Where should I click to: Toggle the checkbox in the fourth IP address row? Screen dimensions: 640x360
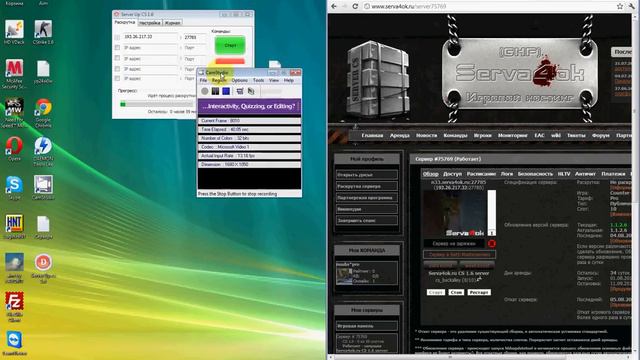click(x=117, y=69)
